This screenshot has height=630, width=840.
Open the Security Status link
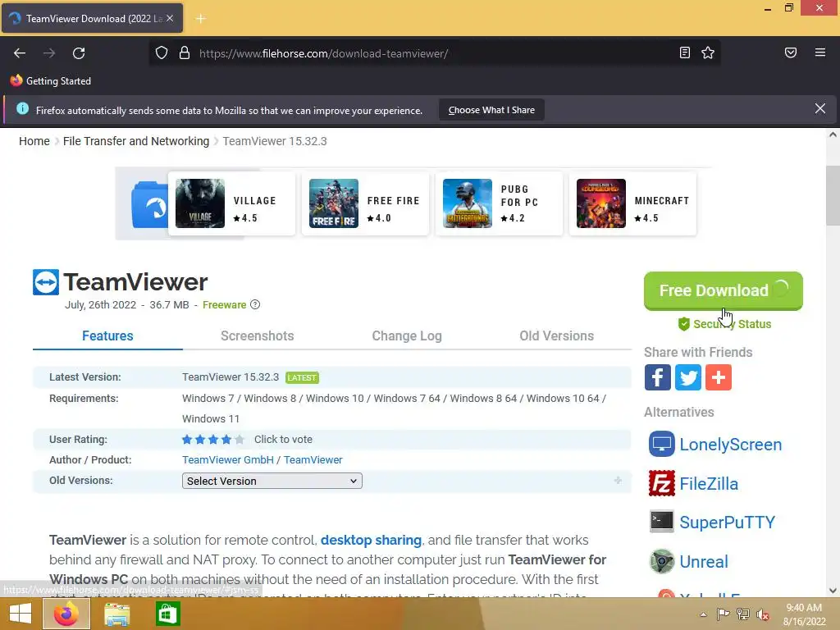[x=724, y=324]
